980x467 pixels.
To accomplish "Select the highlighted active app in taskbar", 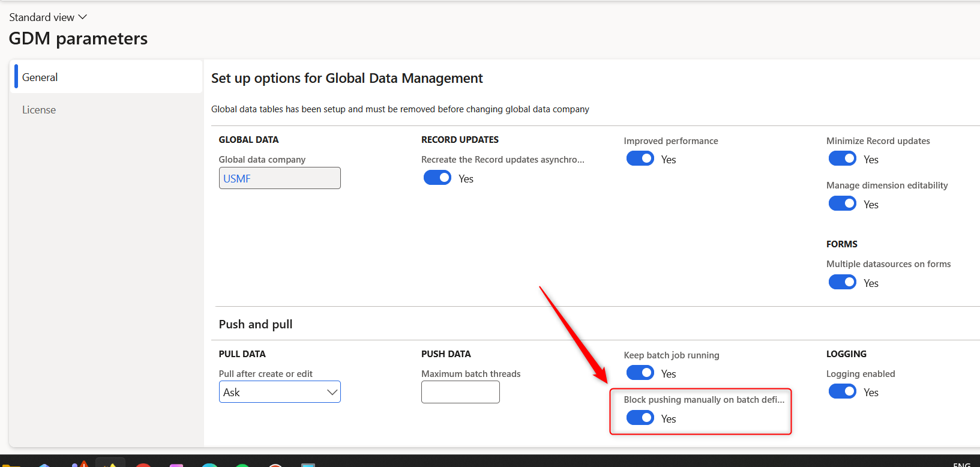I will coord(110,463).
